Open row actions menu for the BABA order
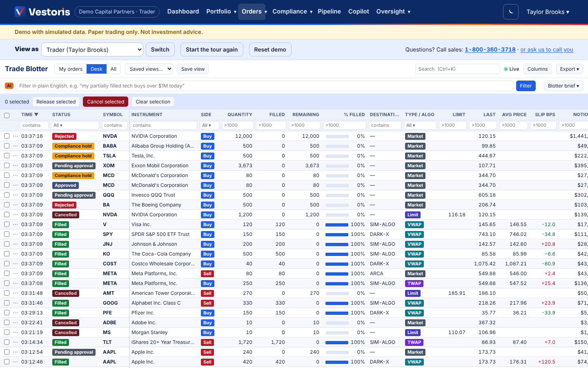This screenshot has height=368, width=588. (x=16, y=146)
